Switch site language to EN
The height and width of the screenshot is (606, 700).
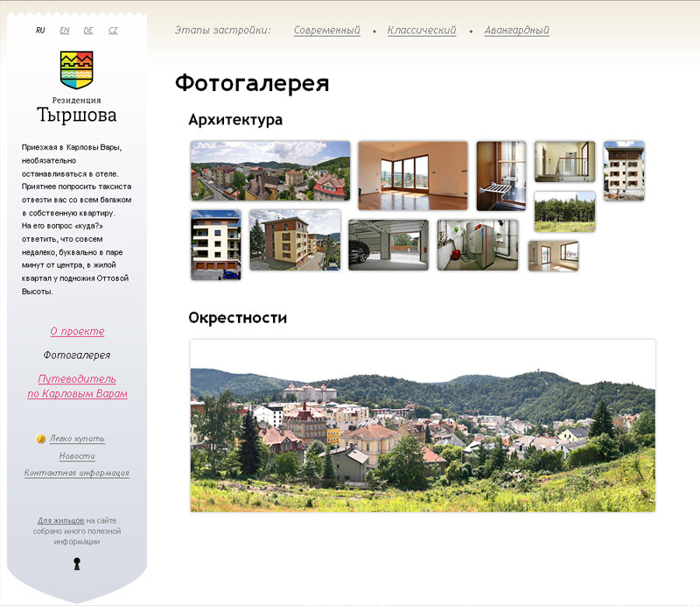[x=65, y=31]
